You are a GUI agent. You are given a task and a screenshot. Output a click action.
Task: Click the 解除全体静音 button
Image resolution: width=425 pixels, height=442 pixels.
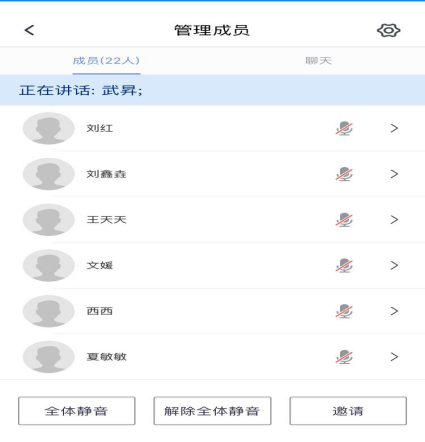pyautogui.click(x=212, y=411)
